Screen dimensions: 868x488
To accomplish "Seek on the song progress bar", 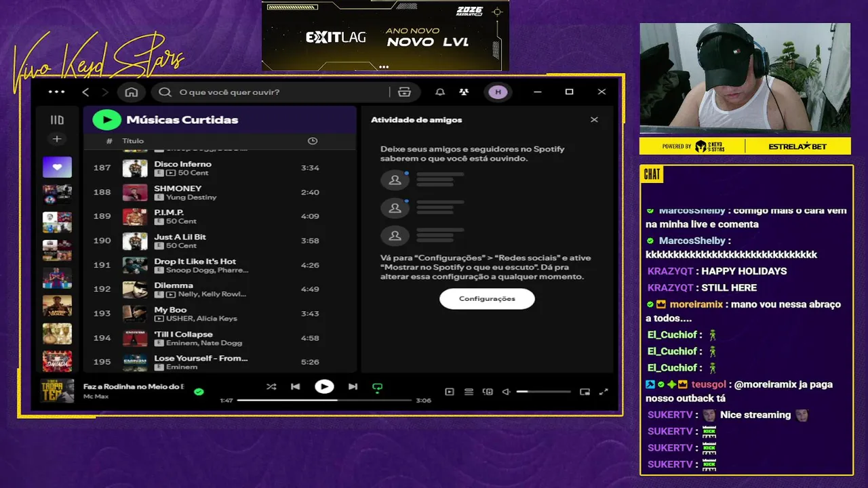I will (324, 401).
